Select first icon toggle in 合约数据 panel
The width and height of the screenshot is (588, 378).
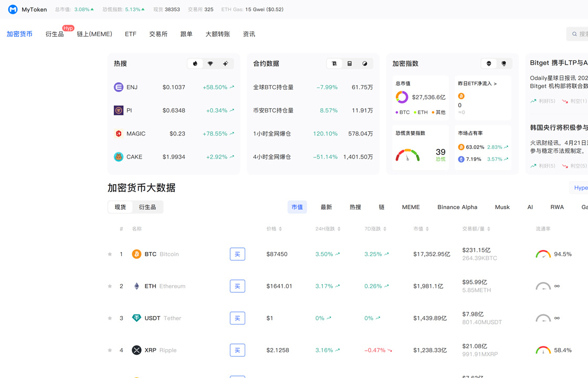click(334, 64)
